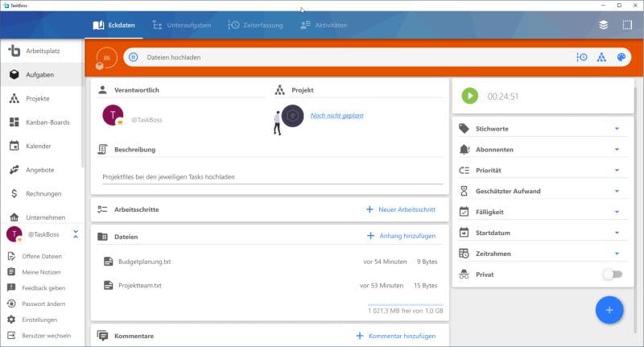Click Feedback geben
Viewport: 644px width, 347px height.
point(42,288)
